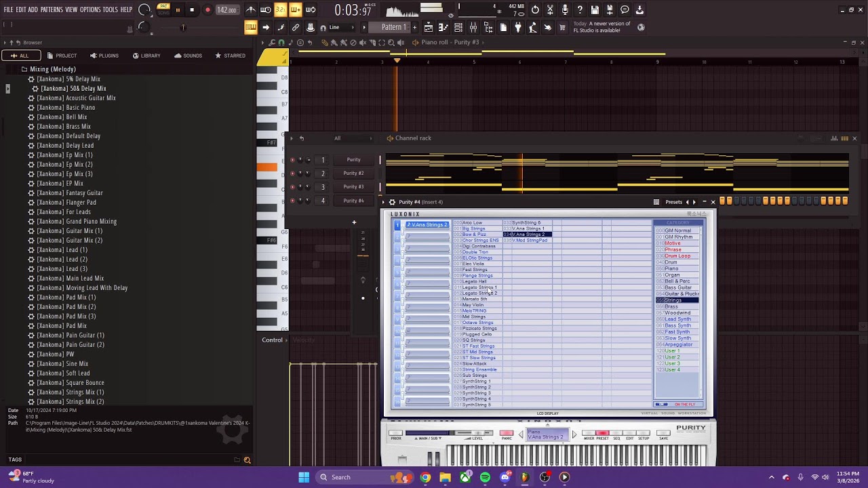
Task: Click the download content library icon
Action: pos(639,9)
